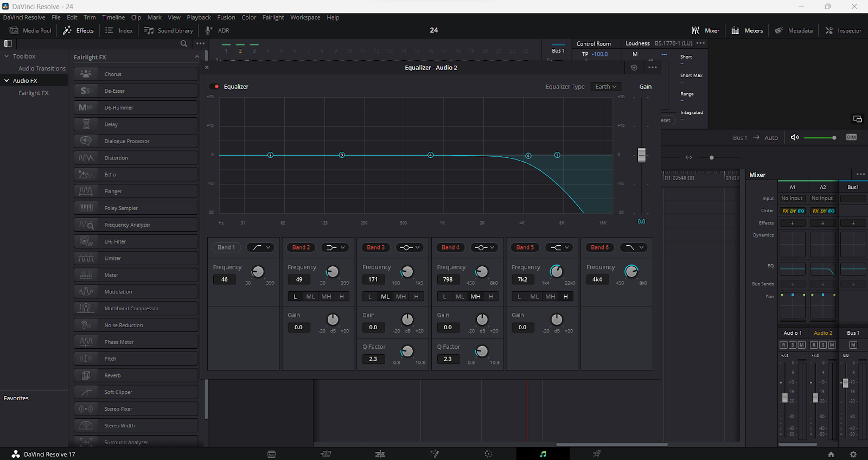Select the Noise Reduction icon
This screenshot has width=868, height=460.
[x=86, y=325]
